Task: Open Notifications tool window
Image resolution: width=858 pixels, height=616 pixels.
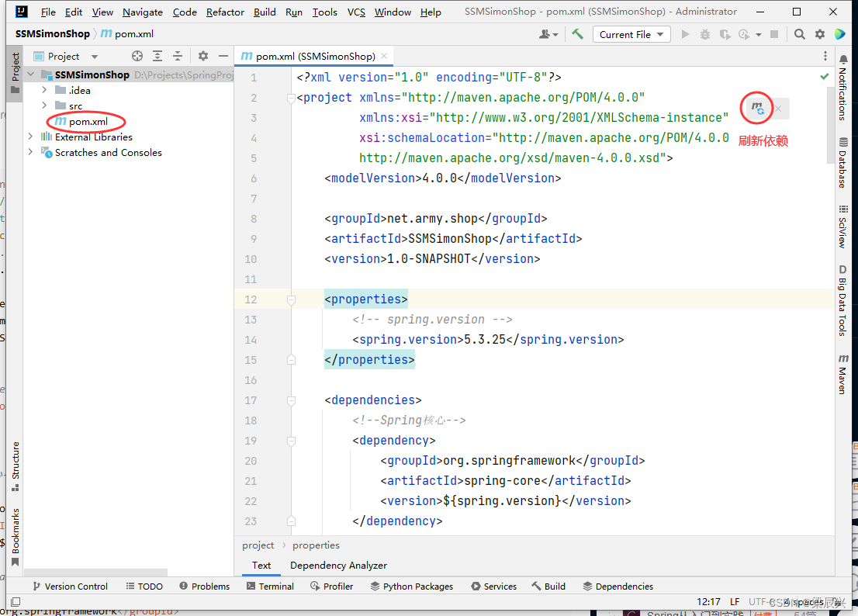Action: point(842,88)
